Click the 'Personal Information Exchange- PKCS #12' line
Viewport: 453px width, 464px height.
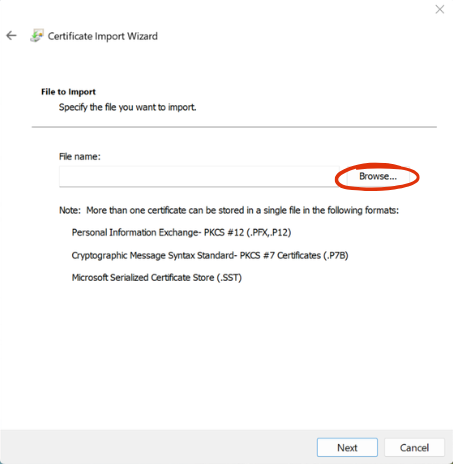click(181, 232)
